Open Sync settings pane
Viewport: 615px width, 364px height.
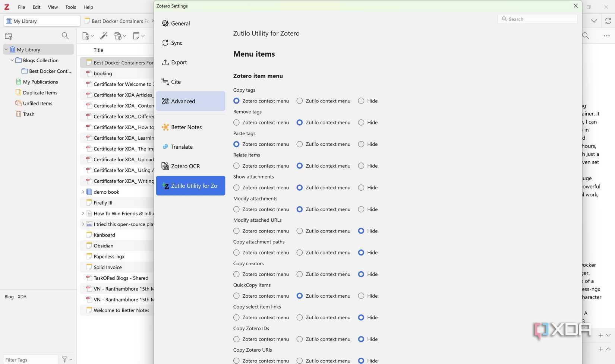[x=190, y=43]
